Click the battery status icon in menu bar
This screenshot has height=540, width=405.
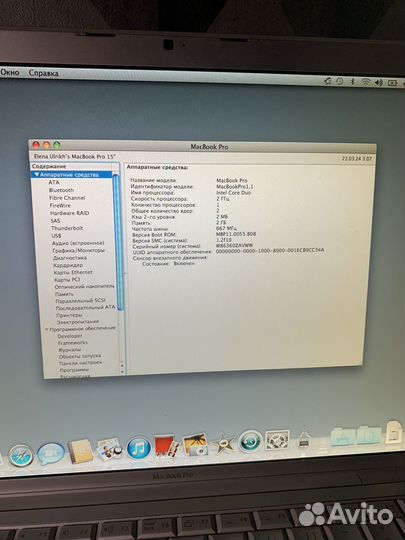click(x=393, y=83)
